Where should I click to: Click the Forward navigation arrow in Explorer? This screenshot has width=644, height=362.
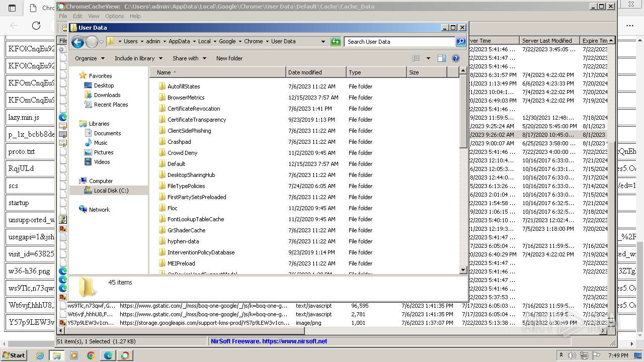click(92, 42)
